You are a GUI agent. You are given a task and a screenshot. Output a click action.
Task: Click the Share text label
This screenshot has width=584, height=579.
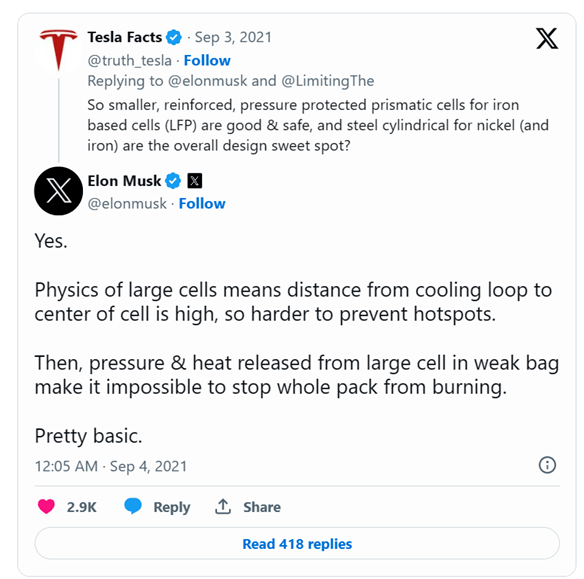(x=262, y=507)
